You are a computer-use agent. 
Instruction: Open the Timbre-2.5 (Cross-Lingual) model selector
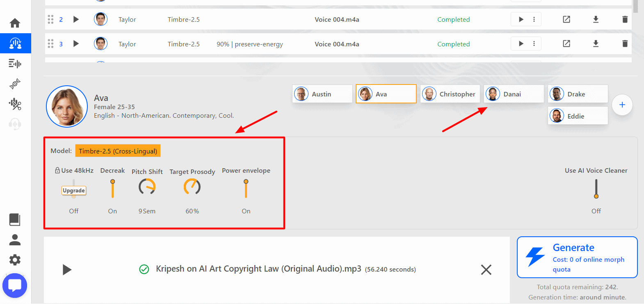click(118, 151)
